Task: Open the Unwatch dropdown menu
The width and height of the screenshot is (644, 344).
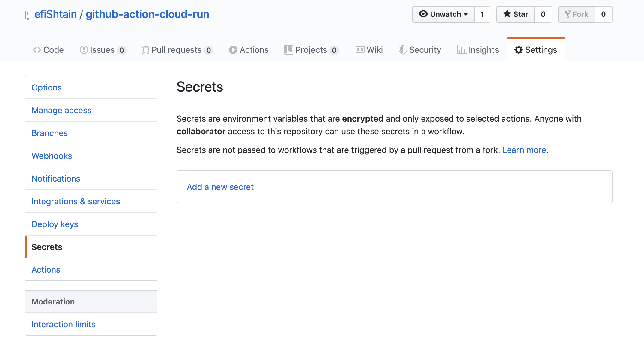Action: click(443, 14)
